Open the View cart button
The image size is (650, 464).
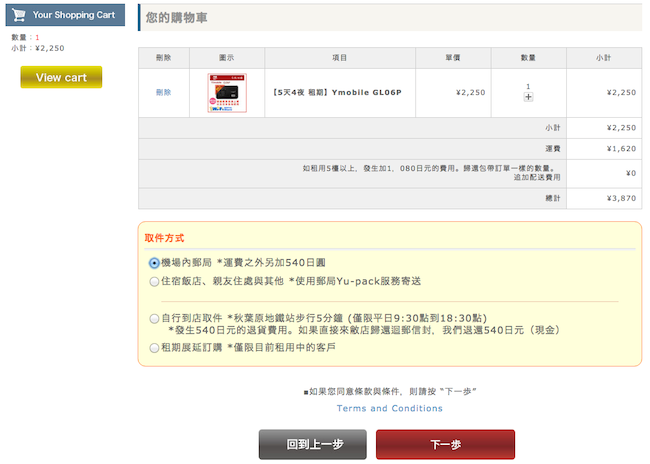pyautogui.click(x=61, y=77)
